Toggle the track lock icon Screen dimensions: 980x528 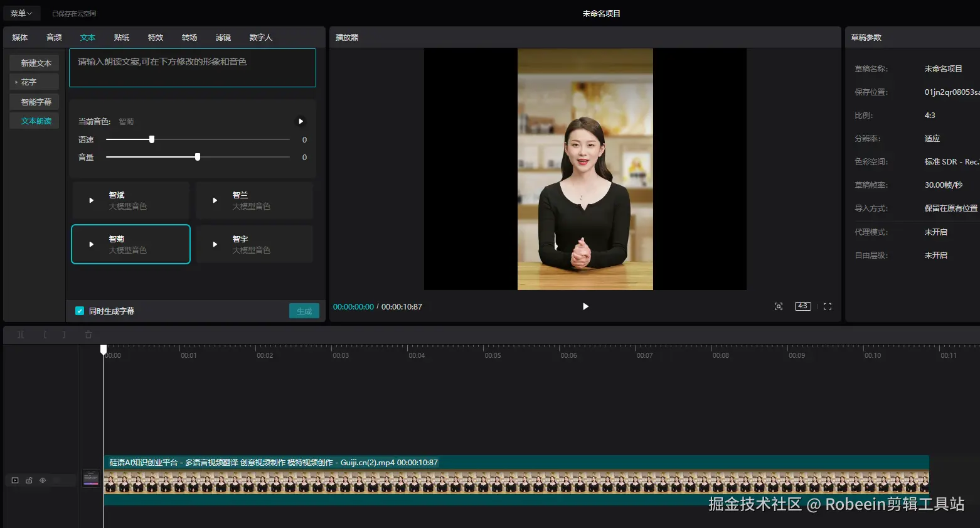[x=29, y=480]
